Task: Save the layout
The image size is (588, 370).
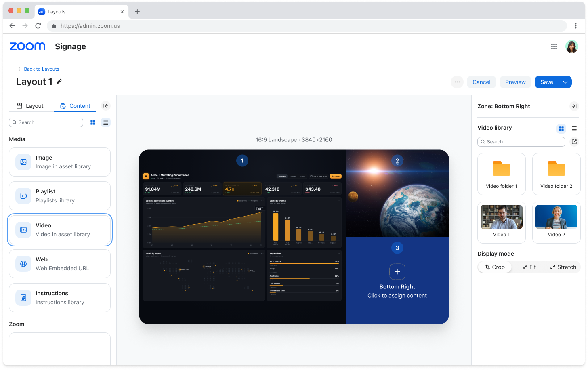Action: 547,82
